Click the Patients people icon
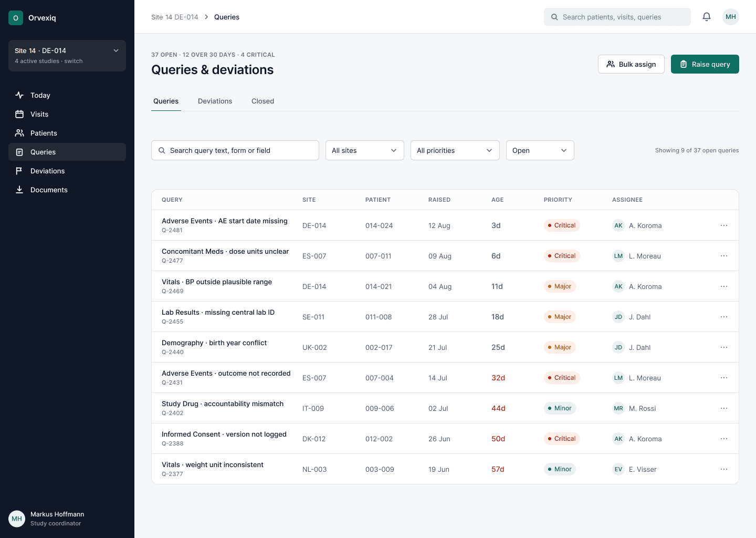 point(19,133)
